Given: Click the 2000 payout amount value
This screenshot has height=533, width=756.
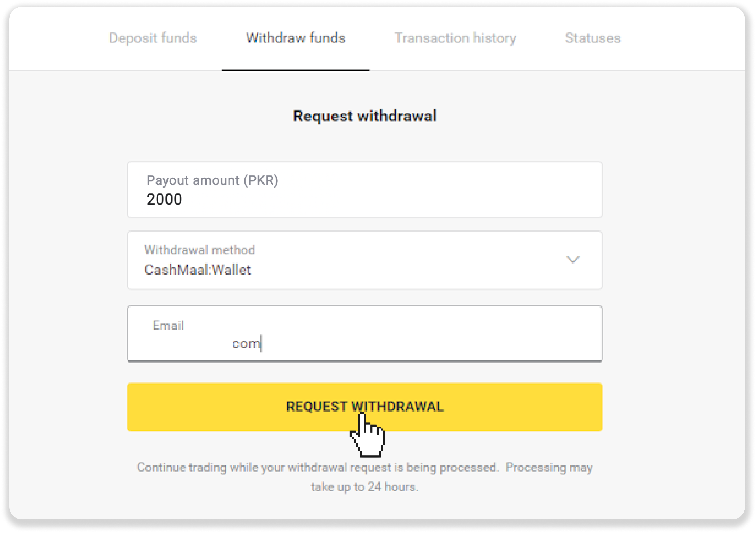Looking at the screenshot, I should coord(164,199).
